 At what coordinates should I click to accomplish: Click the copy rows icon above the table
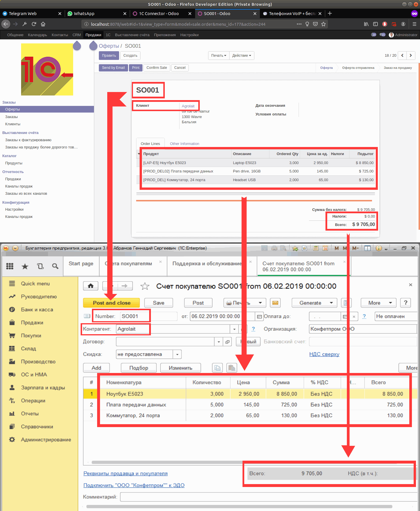click(x=217, y=368)
